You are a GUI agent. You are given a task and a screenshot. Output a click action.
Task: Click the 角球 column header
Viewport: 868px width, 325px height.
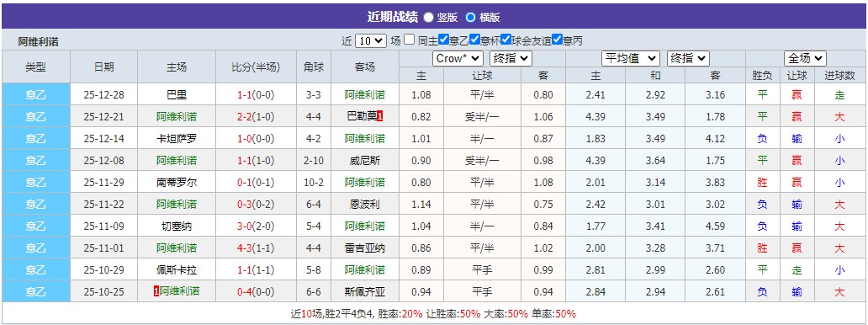[314, 67]
